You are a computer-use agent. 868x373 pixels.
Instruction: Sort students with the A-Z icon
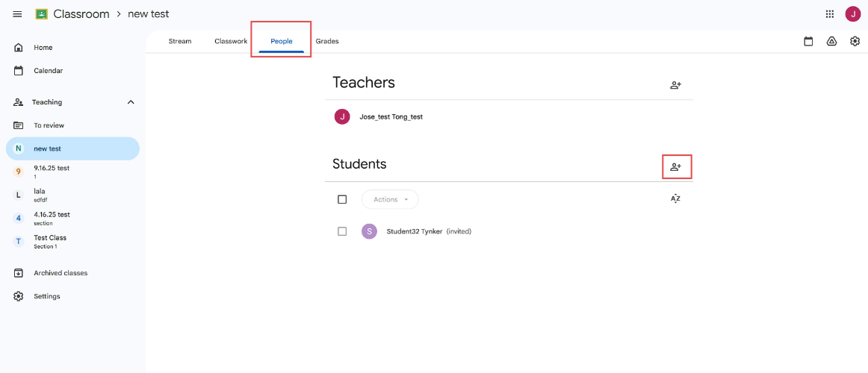[675, 199]
